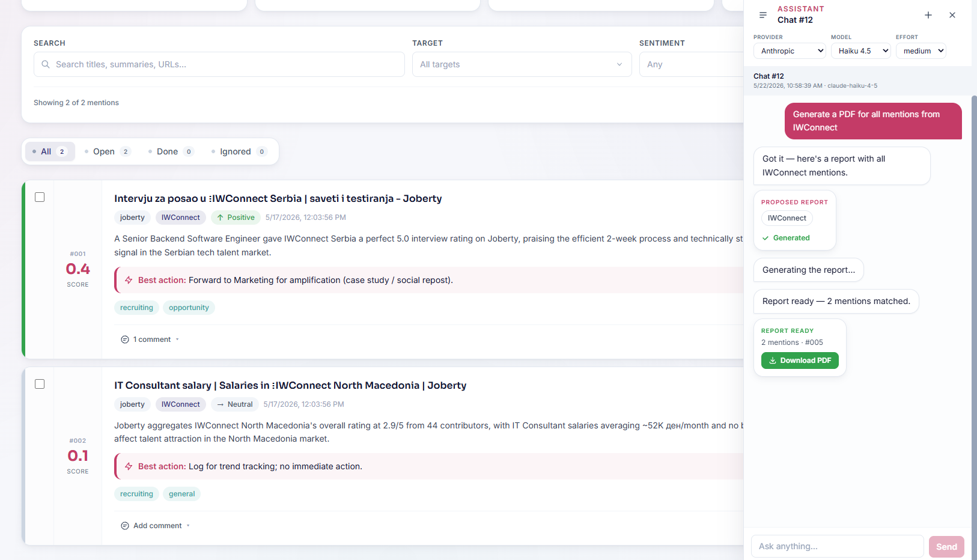Click the Positive sentiment badge
The image size is (977, 560).
pyautogui.click(x=236, y=218)
